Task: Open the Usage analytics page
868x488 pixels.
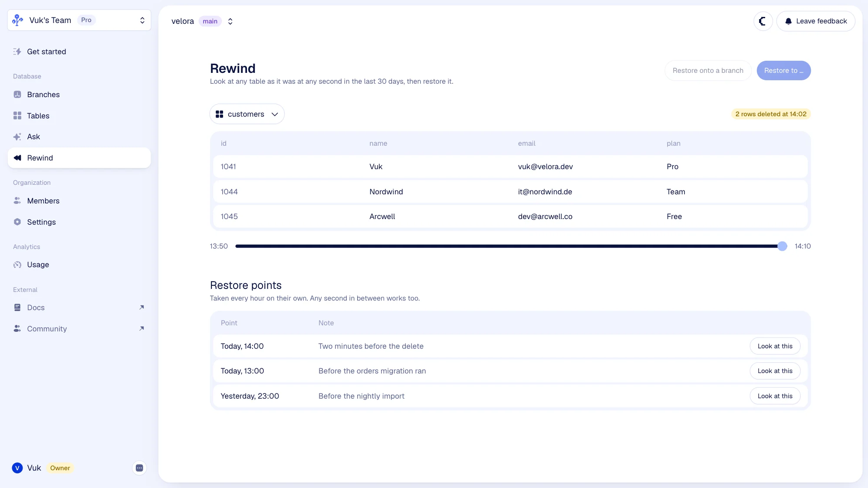Action: pos(79,265)
